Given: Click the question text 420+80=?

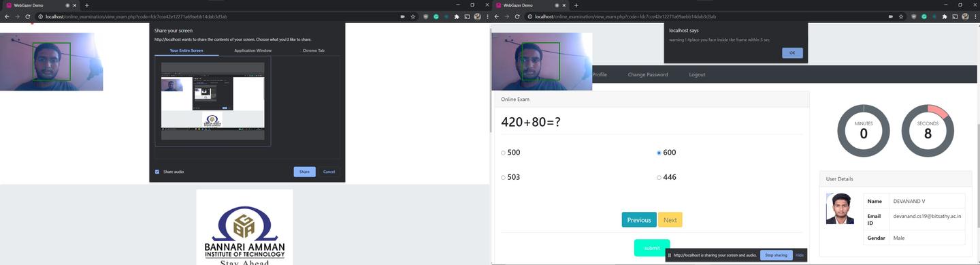Looking at the screenshot, I should (x=531, y=122).
